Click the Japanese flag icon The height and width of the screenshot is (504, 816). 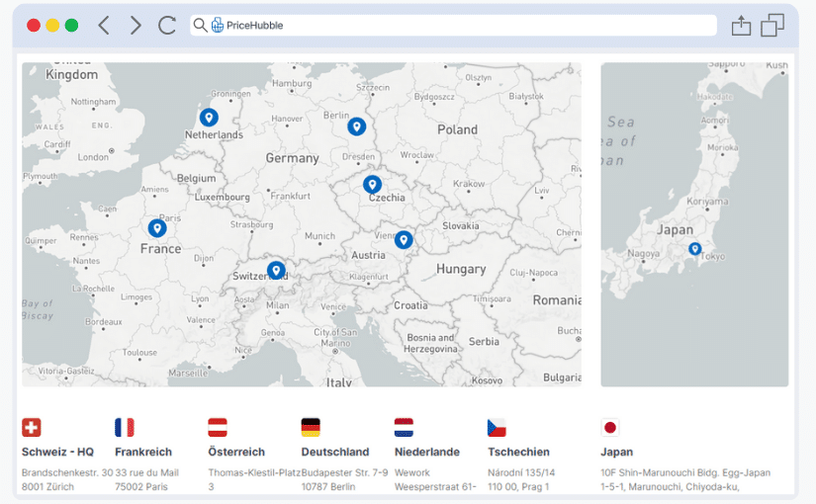click(x=610, y=428)
